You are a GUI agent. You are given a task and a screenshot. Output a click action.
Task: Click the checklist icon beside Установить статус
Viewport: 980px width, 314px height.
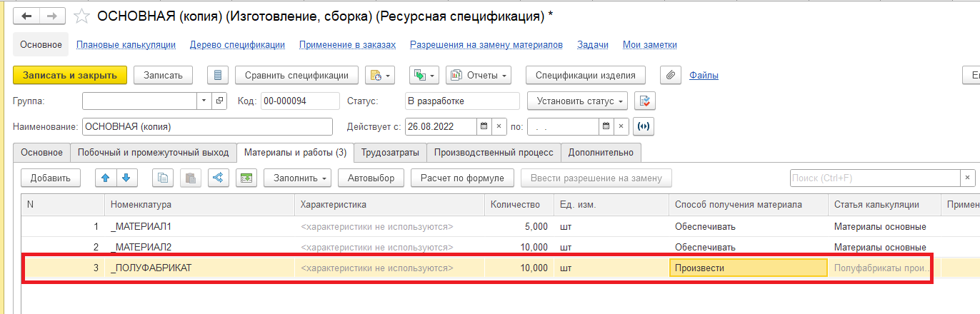644,101
